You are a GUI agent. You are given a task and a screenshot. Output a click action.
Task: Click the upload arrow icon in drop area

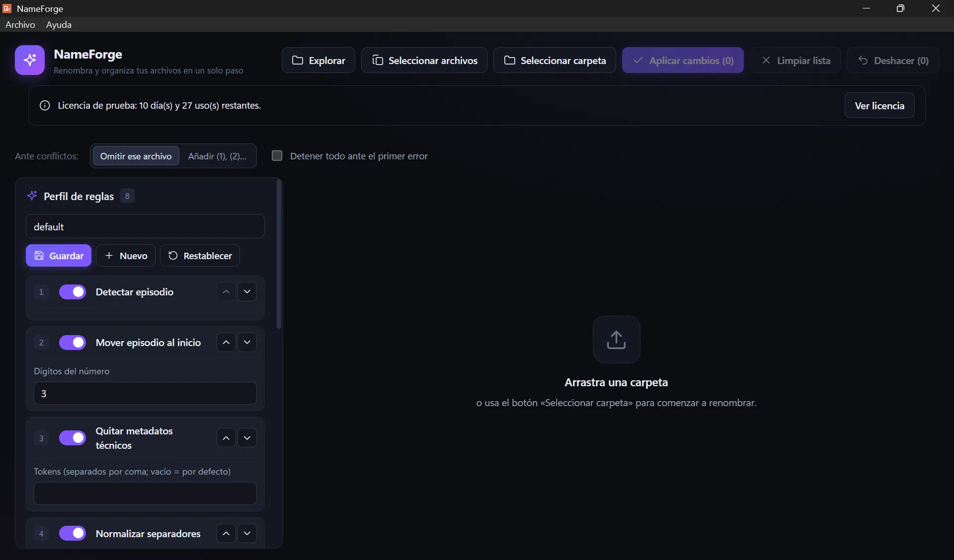tap(616, 340)
